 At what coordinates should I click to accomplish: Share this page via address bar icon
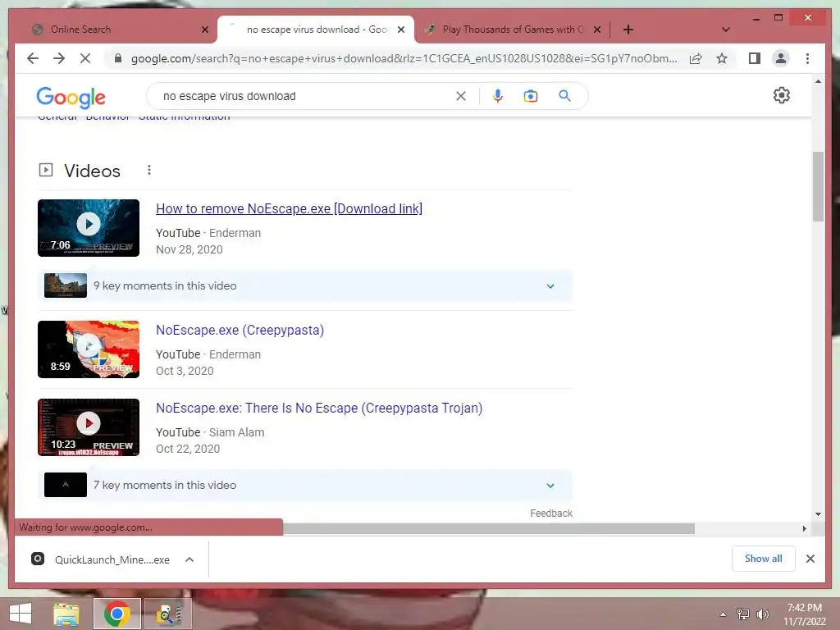click(x=696, y=58)
